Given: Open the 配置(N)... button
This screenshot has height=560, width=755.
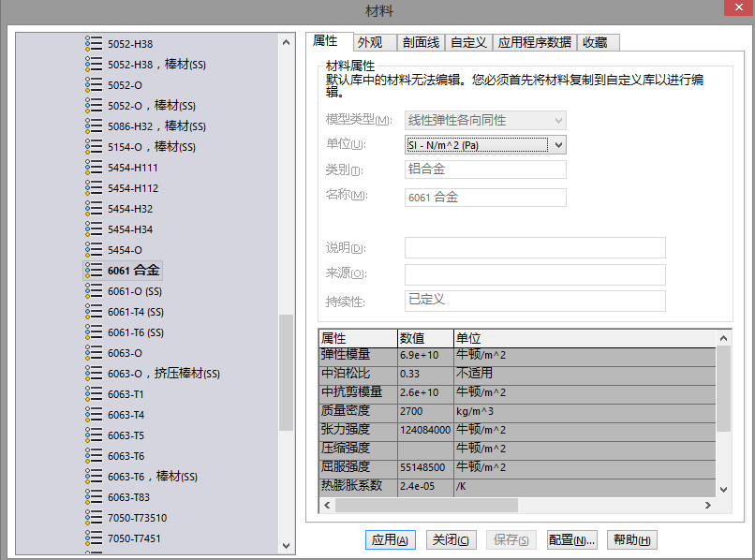Looking at the screenshot, I should [572, 539].
